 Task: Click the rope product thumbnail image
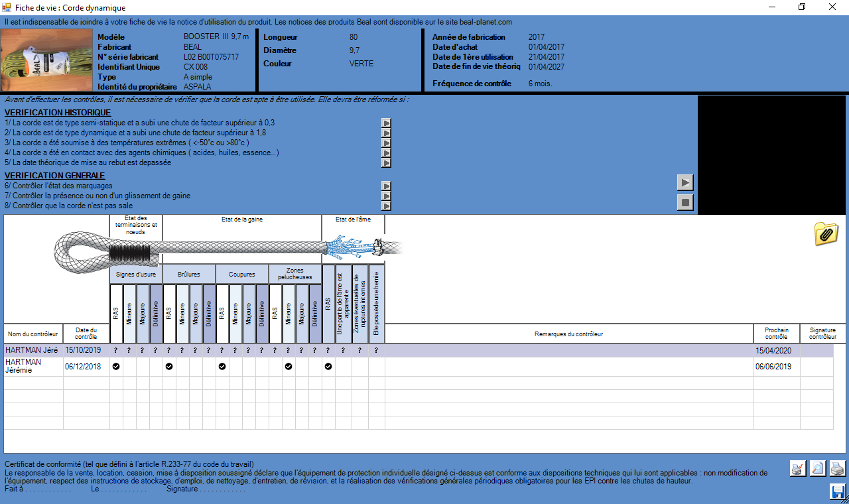click(x=47, y=60)
